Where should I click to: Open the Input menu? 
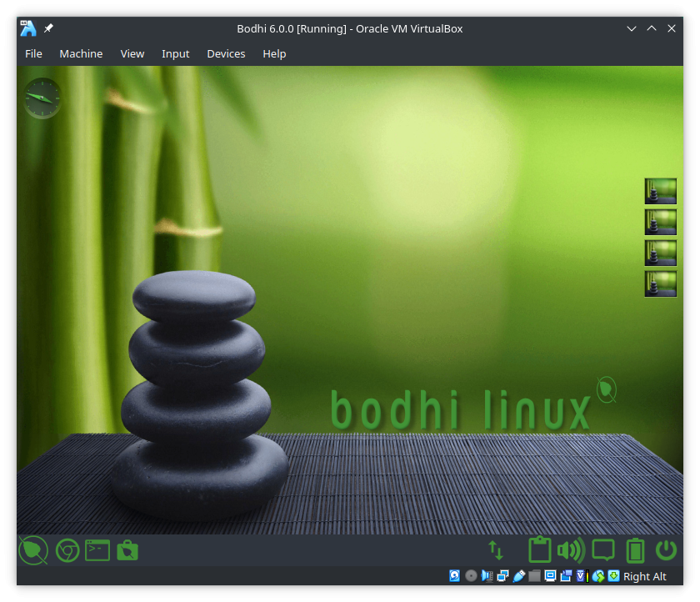(176, 53)
